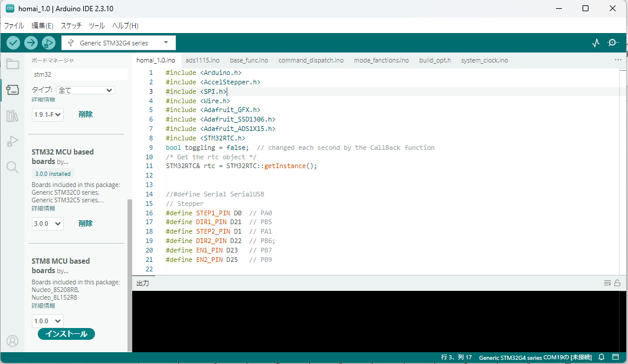Click the bool toggling = false; line
The width and height of the screenshot is (628, 364).
pos(207,147)
